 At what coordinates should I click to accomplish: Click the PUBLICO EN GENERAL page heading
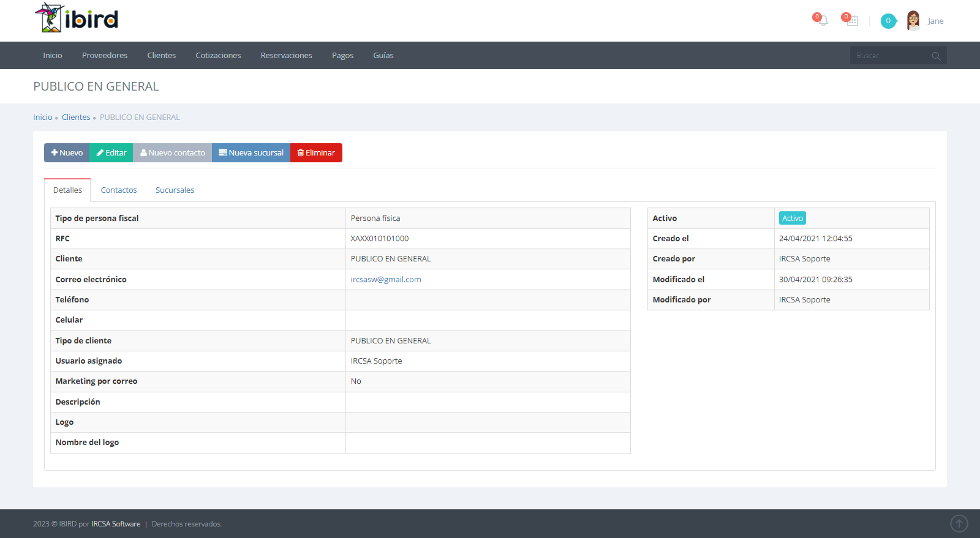96,86
